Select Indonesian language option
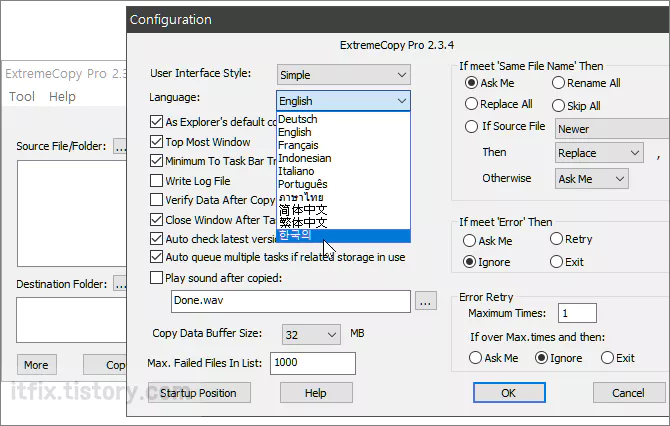Screen dimensions: 670x426 click(344, 158)
